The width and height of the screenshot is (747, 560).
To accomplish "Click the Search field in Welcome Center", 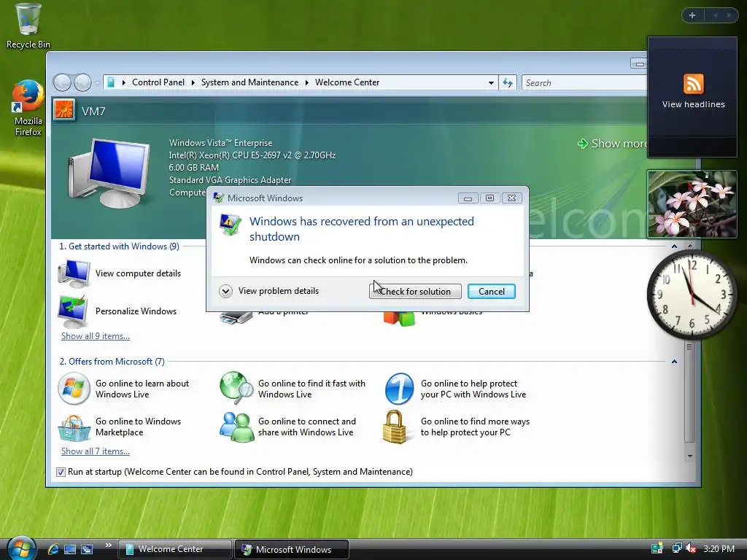I will tap(584, 83).
